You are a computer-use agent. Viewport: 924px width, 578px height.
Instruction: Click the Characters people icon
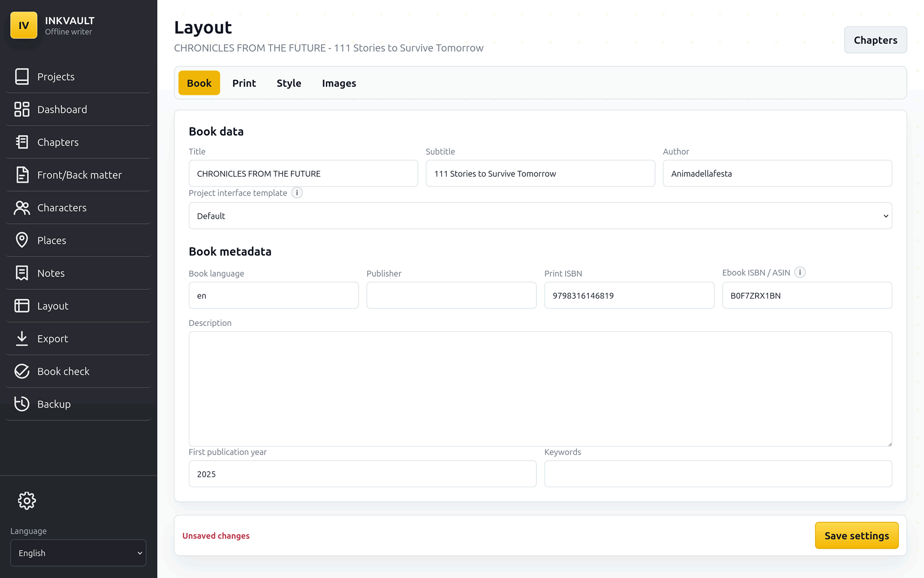point(22,208)
